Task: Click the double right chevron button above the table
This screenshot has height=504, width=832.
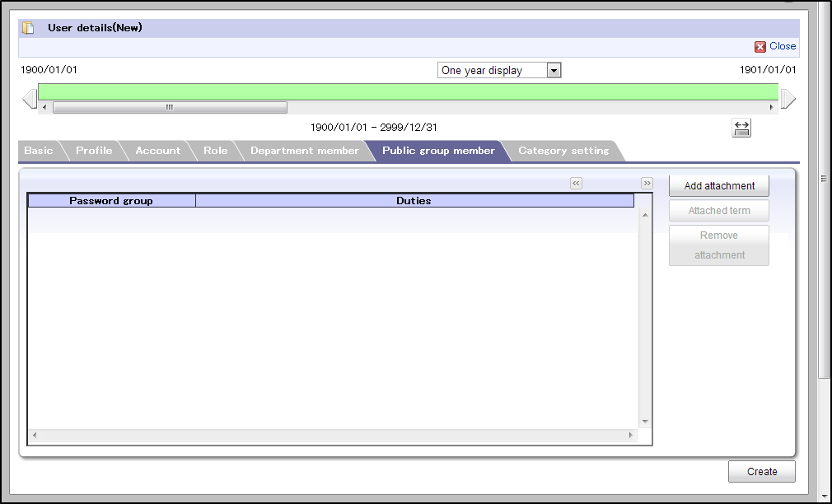Action: coord(647,184)
